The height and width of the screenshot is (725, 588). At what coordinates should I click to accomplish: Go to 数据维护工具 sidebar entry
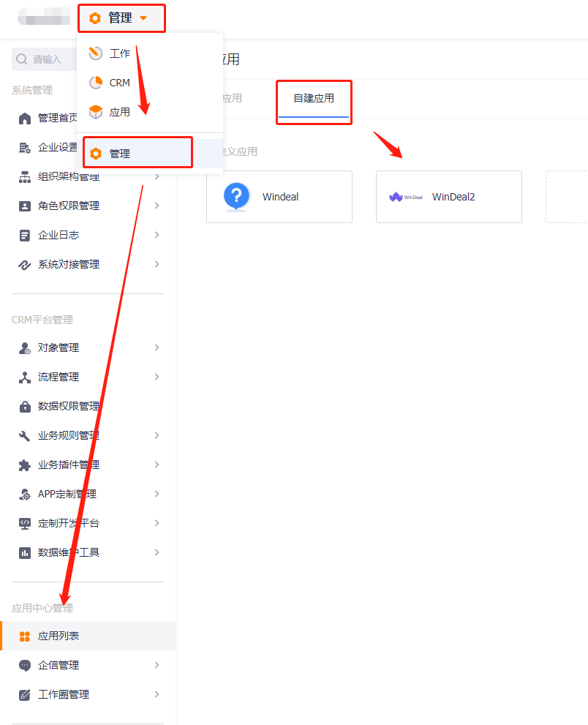click(x=69, y=552)
